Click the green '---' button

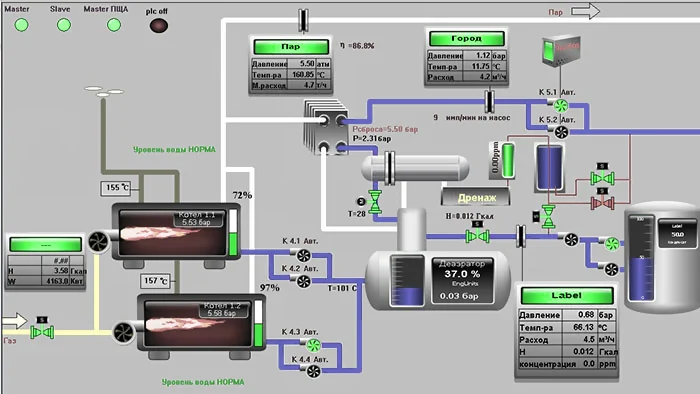click(46, 245)
